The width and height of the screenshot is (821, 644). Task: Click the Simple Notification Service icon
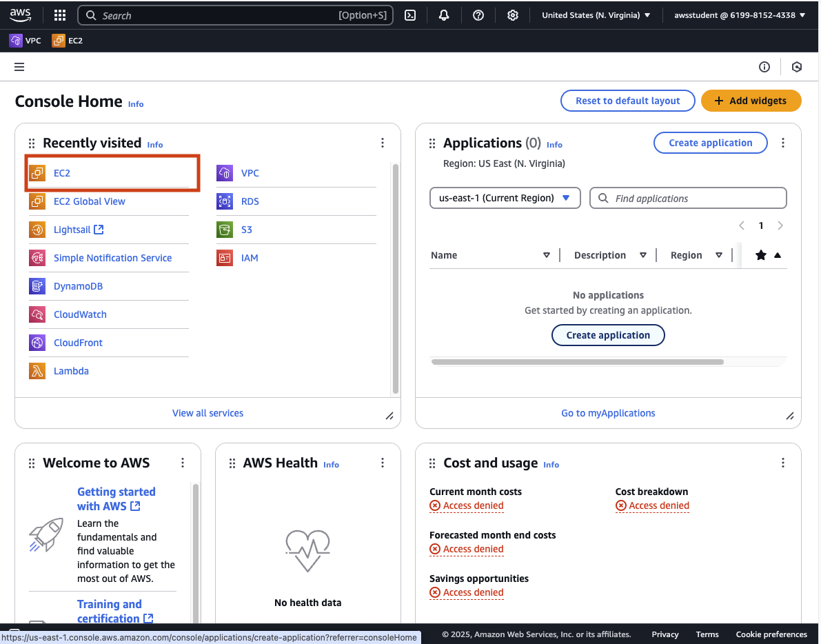coord(37,258)
